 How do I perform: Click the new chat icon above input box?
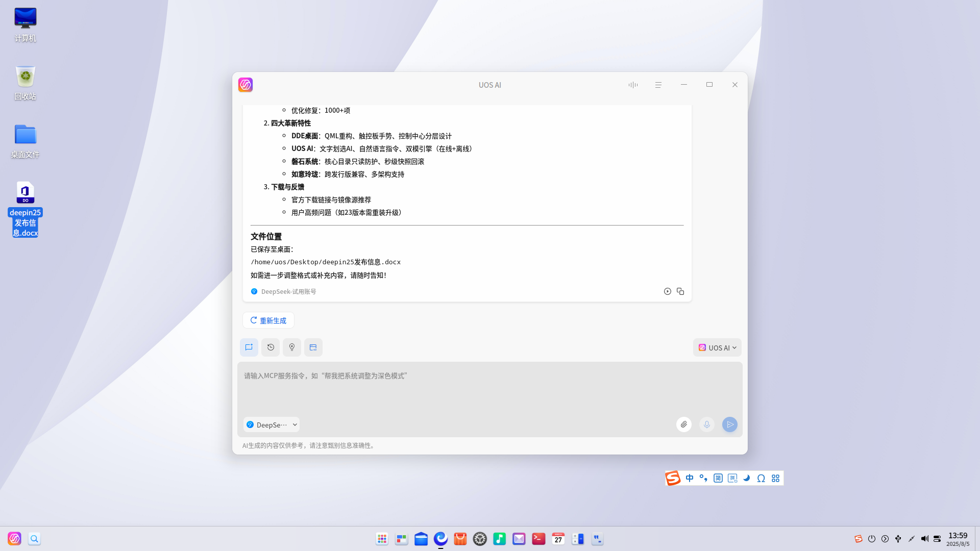tap(249, 347)
